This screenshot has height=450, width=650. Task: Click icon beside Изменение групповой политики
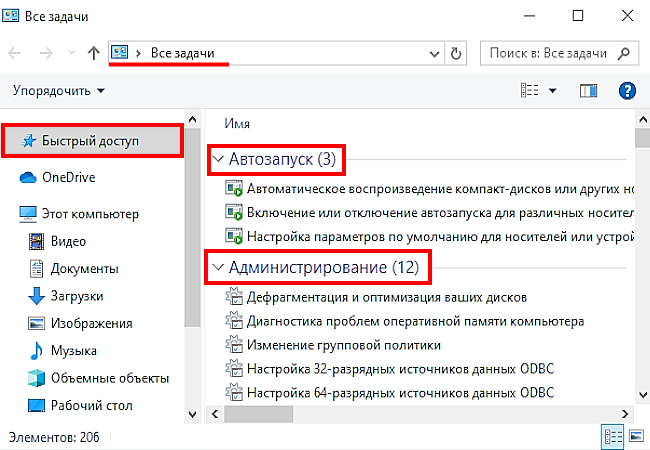pos(234,344)
